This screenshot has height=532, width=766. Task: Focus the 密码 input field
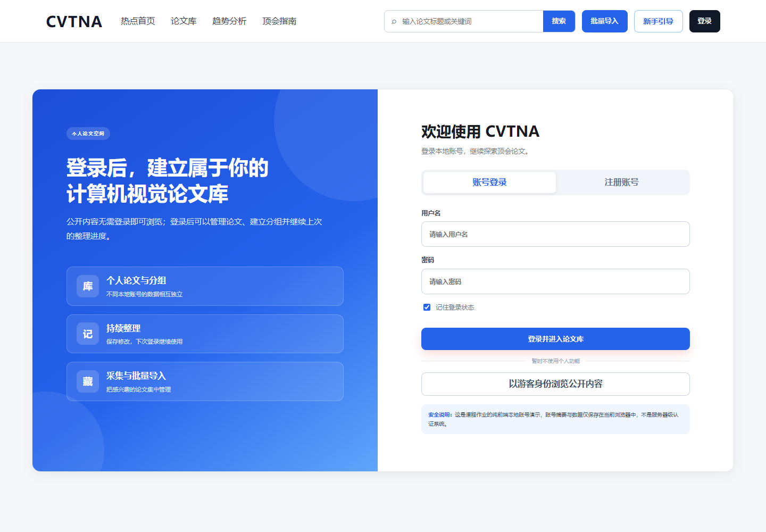pos(555,281)
